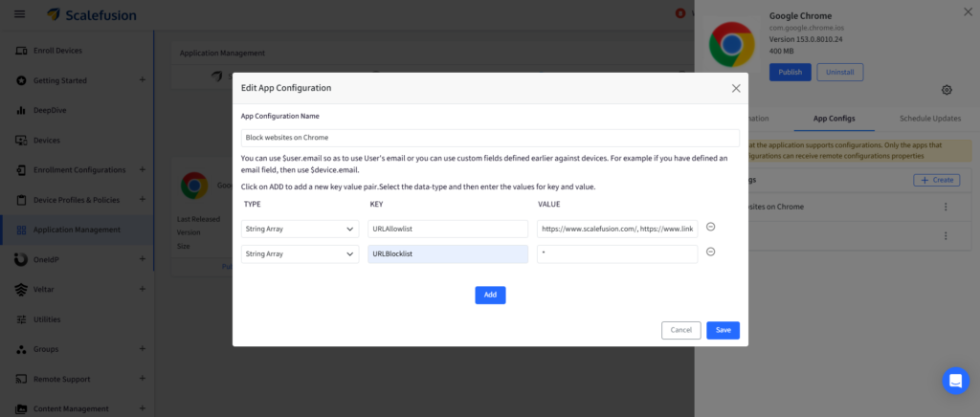Click the Remote Support cast icon
Screen dimensions: 980x417
[x=21, y=379]
